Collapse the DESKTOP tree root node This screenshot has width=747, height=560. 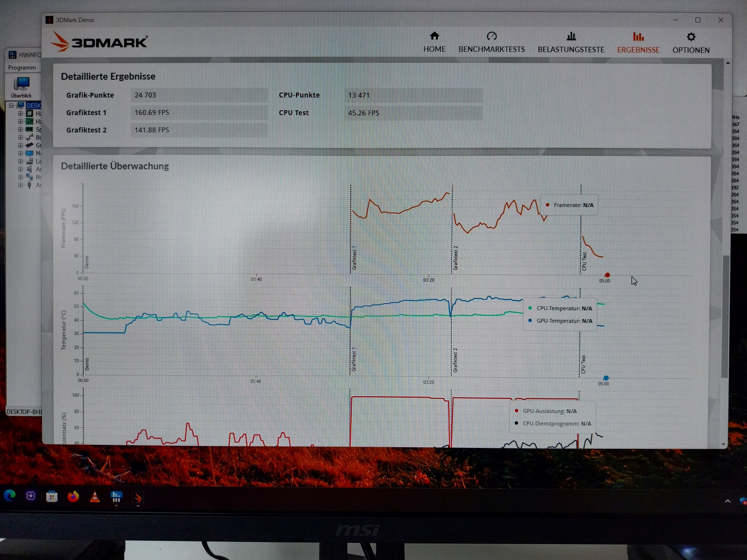(11, 106)
